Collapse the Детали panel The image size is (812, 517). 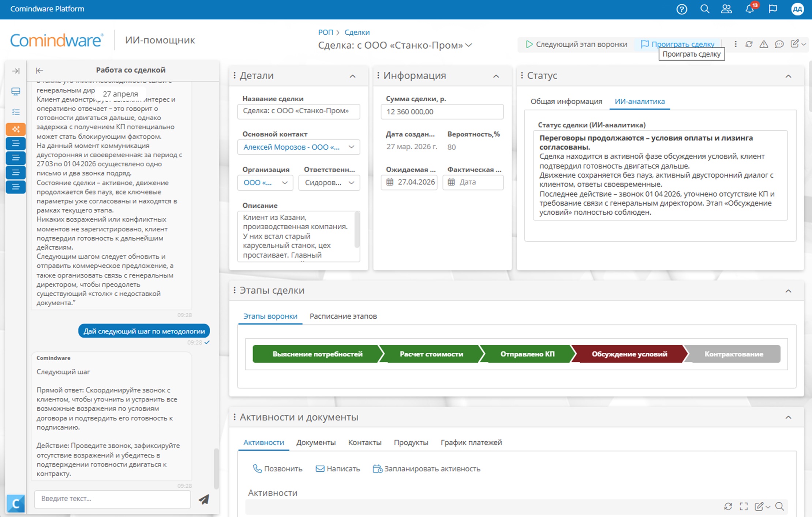coord(352,76)
